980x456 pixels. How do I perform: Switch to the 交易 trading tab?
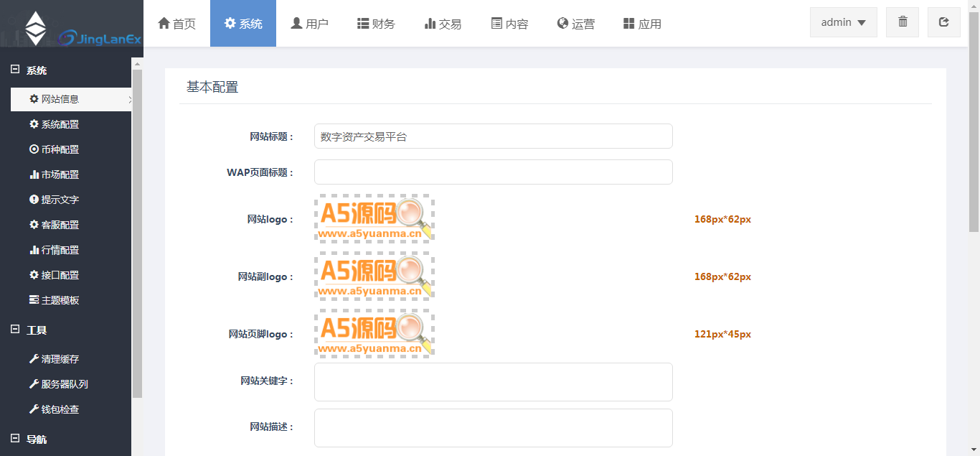[x=443, y=24]
